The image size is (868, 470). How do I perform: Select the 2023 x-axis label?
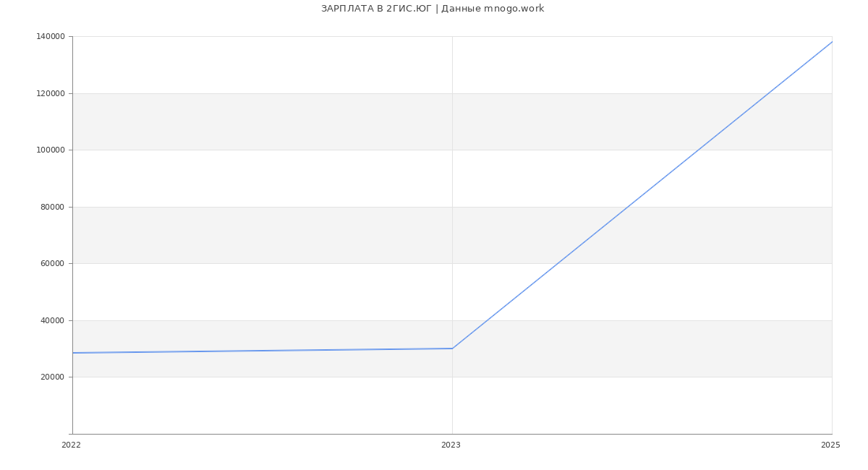pos(451,445)
